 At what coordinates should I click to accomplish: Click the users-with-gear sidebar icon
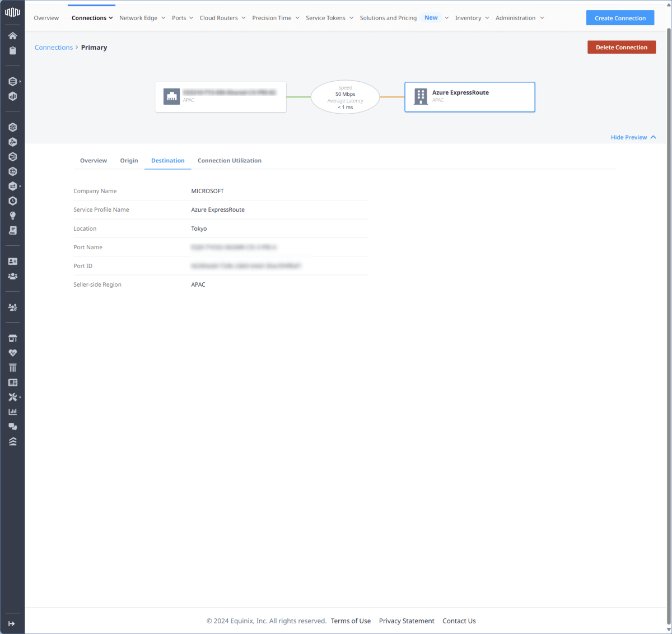[12, 307]
